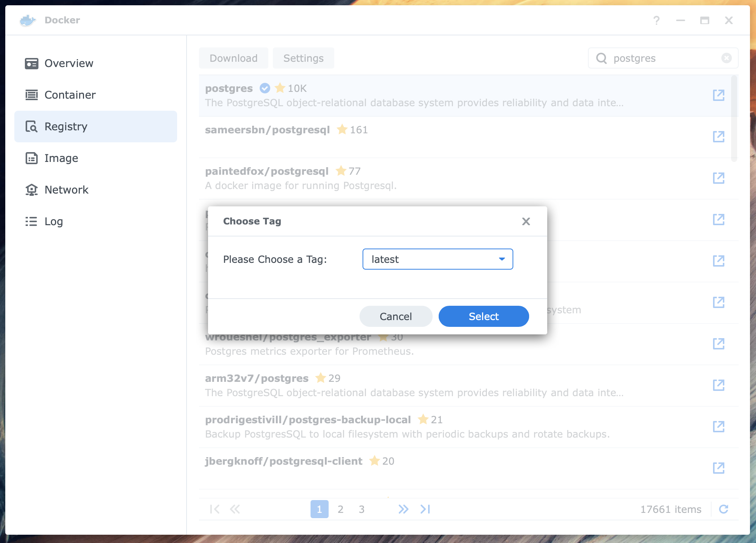The image size is (756, 543).
Task: Open external link for jbergknoff/postgresql-client
Action: click(719, 468)
